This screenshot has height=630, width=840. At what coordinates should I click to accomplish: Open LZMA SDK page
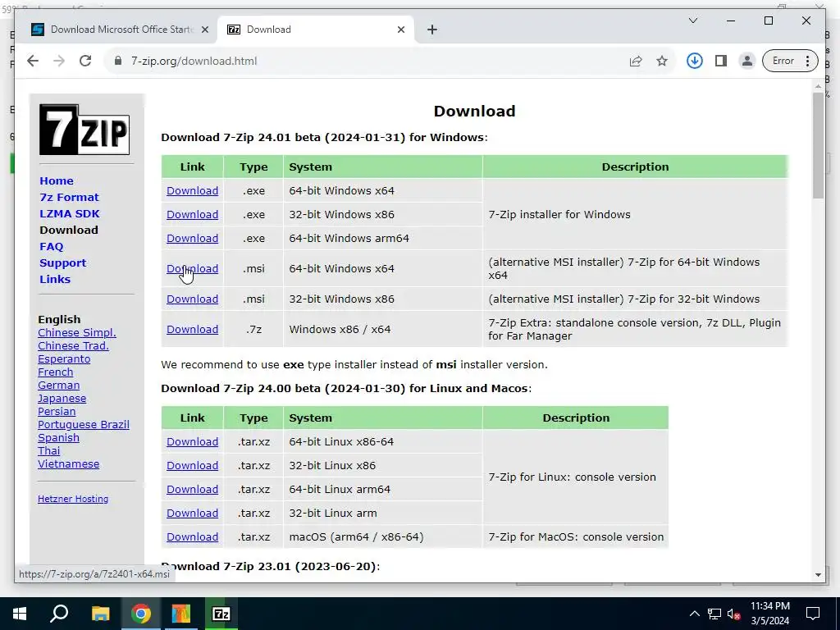pos(70,214)
